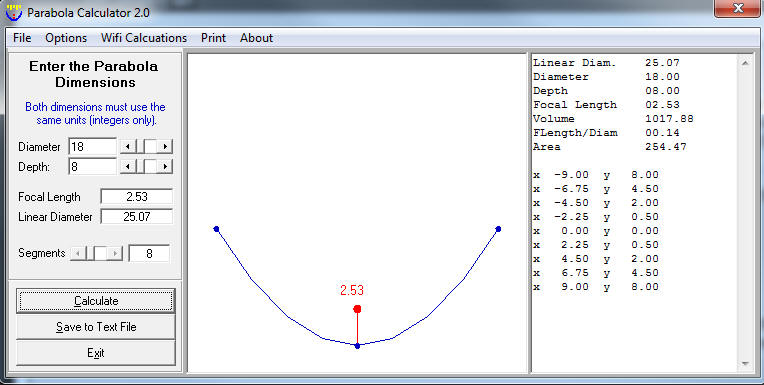Click the Segments value field
Image resolution: width=764 pixels, height=385 pixels.
tap(149, 253)
